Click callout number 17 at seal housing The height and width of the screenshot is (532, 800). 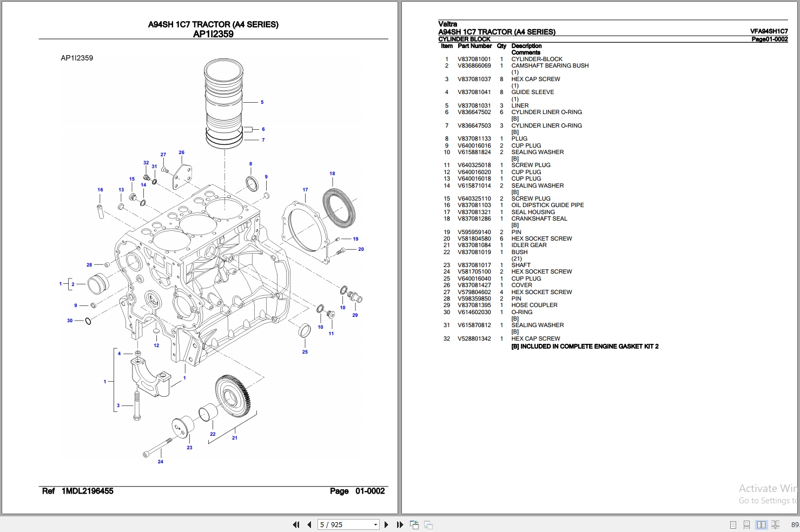tap(305, 190)
